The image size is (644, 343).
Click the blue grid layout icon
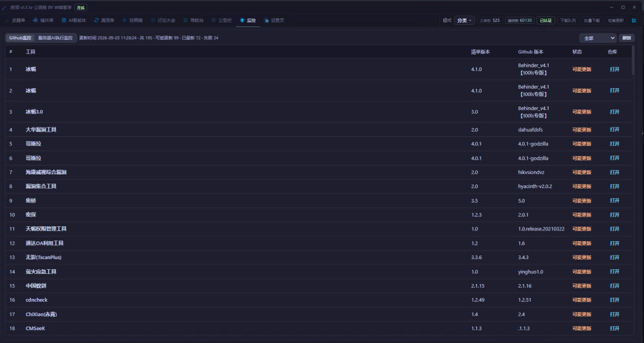pos(634,20)
